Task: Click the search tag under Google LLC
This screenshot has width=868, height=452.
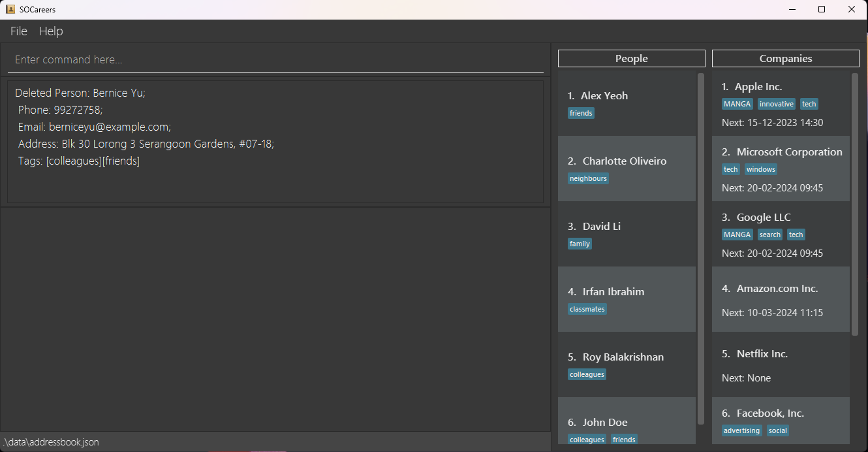Action: (769, 234)
